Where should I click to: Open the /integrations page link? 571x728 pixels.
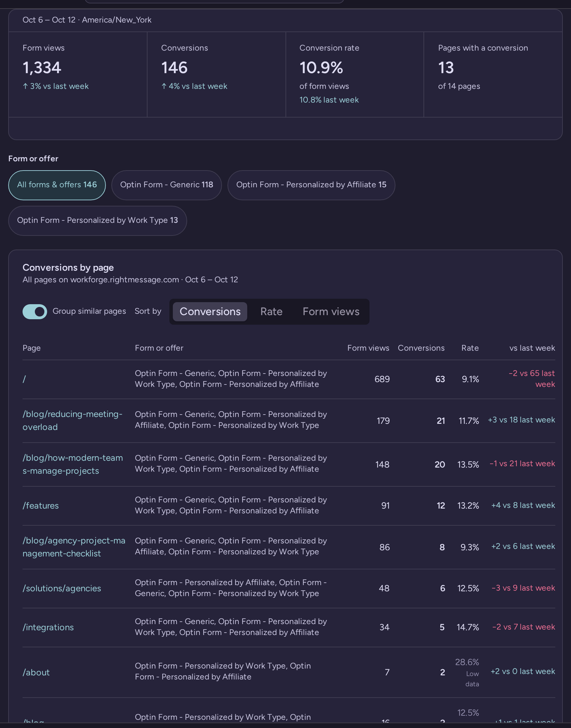48,627
